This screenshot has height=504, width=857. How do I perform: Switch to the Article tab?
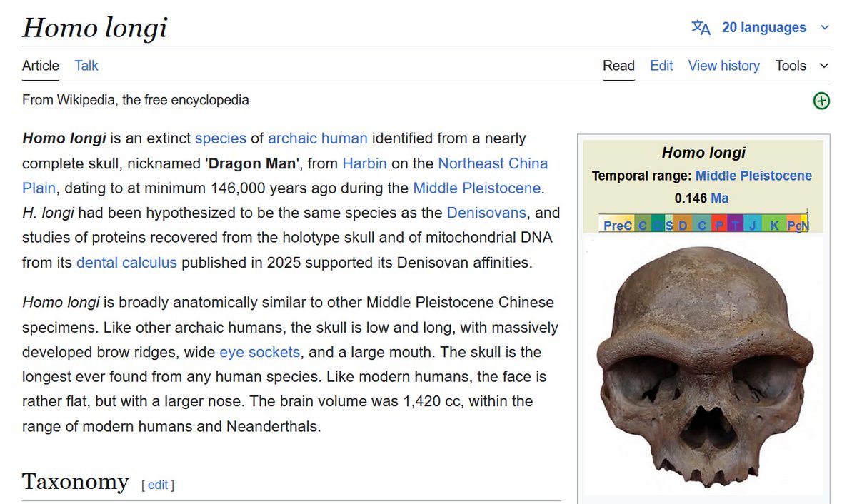[x=41, y=66]
